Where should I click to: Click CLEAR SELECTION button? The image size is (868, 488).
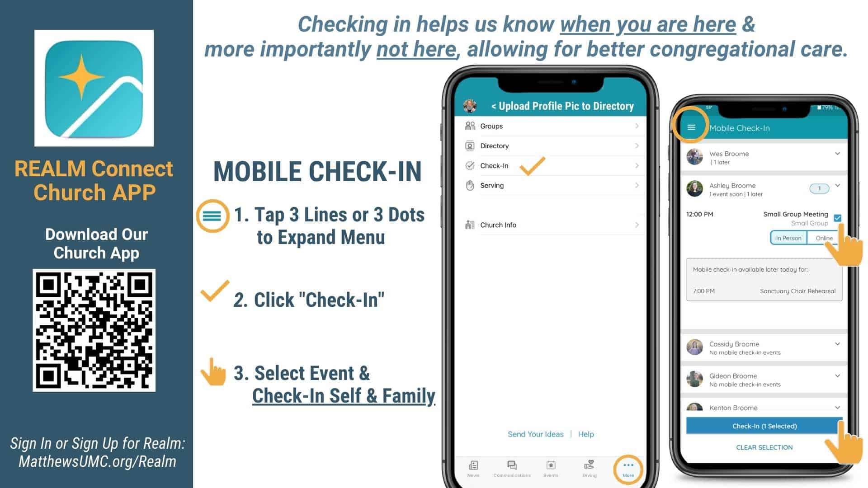click(765, 447)
